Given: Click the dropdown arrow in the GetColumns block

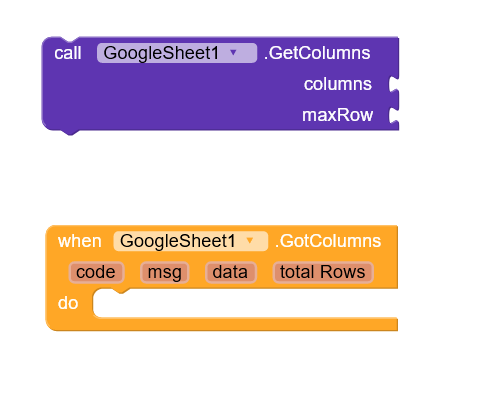Looking at the screenshot, I should (x=233, y=52).
